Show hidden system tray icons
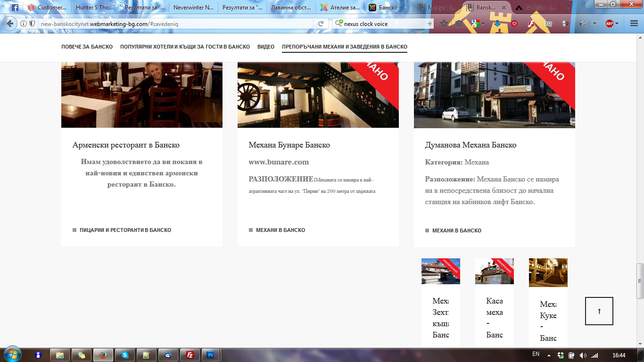The image size is (644, 362). (549, 355)
